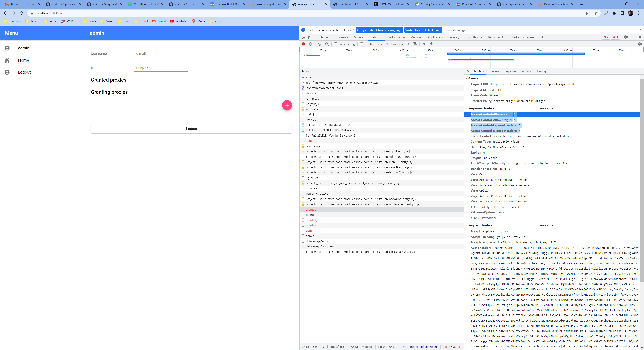Toggle device toolbar icon in DevTools
This screenshot has width=644, height=350.
point(310,37)
